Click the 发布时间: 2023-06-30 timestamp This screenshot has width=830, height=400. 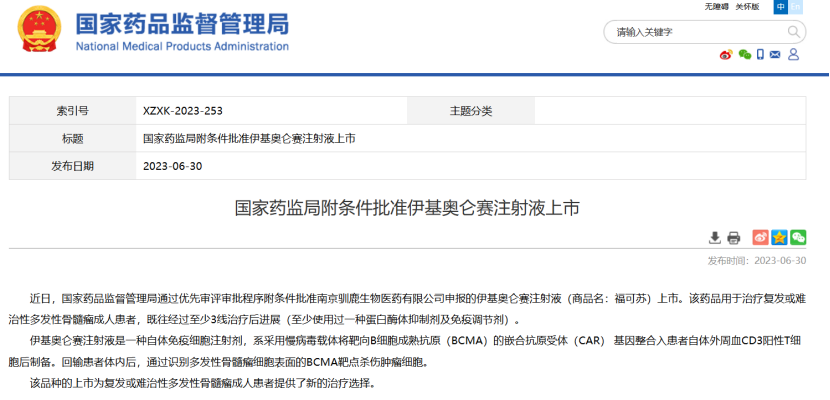pos(756,261)
